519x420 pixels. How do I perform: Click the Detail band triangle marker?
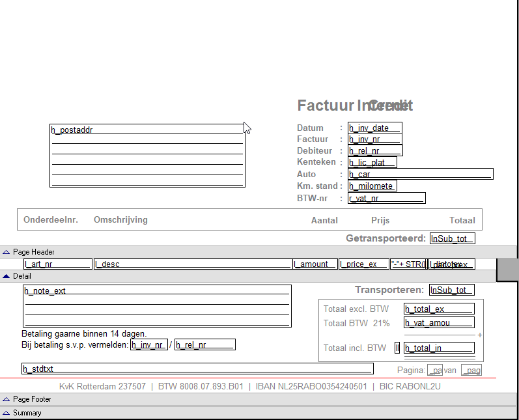(7, 276)
